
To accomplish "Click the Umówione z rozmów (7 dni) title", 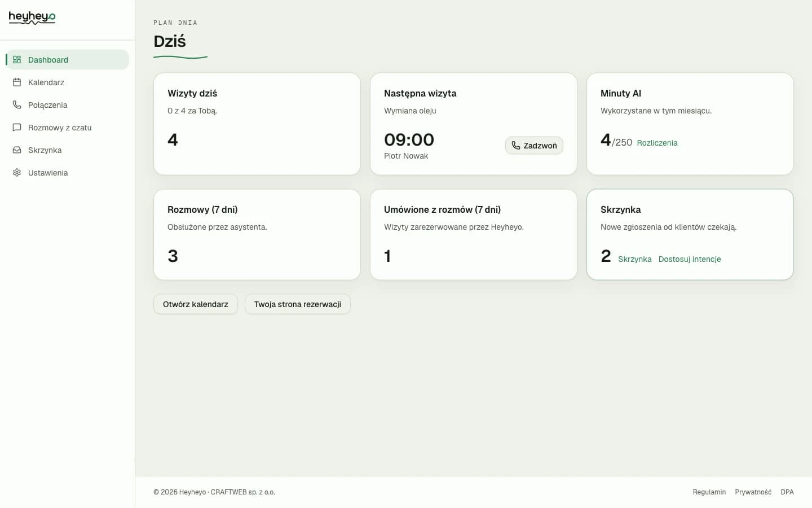I will click(442, 209).
